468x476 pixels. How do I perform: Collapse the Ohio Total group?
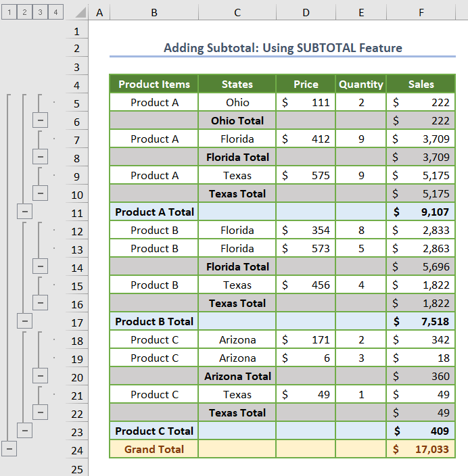41,120
